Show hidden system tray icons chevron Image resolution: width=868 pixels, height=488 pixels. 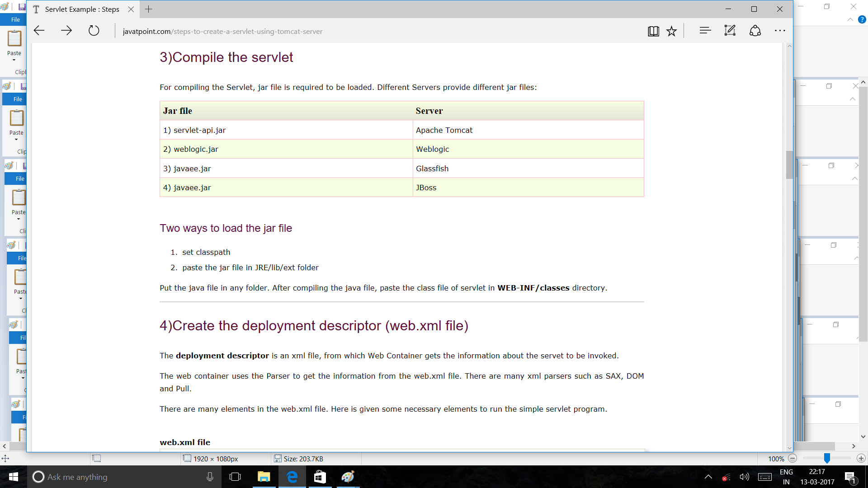(x=708, y=477)
